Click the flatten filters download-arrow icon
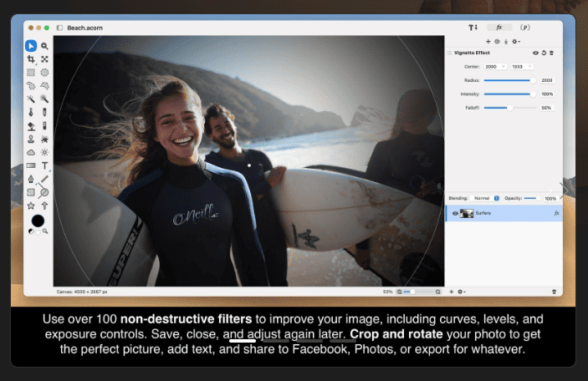 click(x=506, y=42)
